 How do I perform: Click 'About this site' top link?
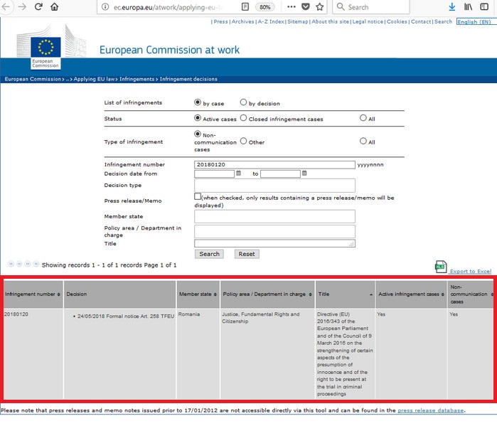coord(331,21)
